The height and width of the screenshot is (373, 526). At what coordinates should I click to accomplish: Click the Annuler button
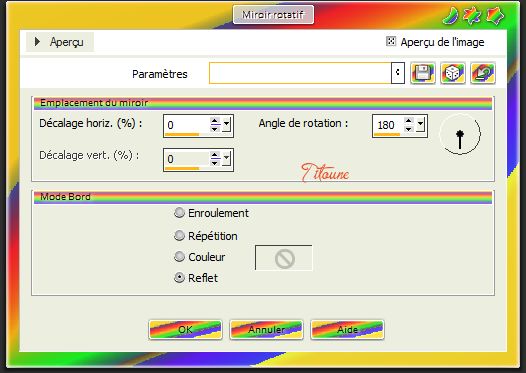(266, 330)
